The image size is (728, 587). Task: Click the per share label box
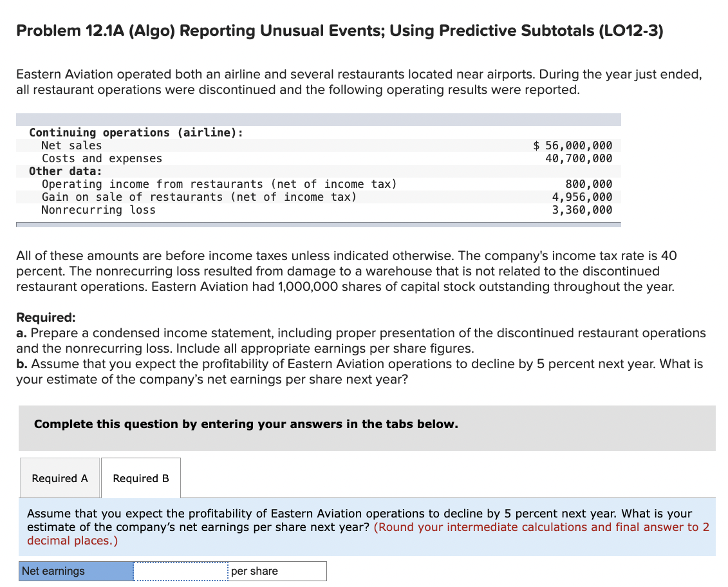[277, 571]
